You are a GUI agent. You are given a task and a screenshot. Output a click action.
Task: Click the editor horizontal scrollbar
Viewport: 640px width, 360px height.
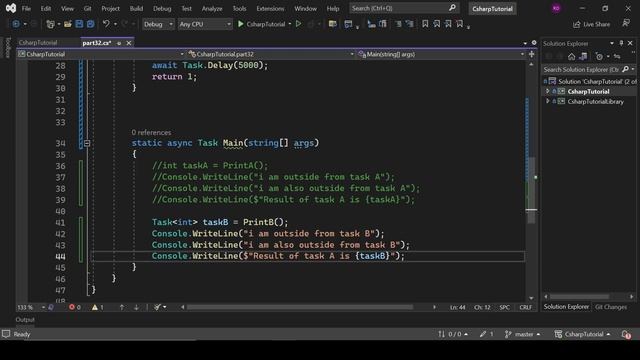click(x=300, y=307)
